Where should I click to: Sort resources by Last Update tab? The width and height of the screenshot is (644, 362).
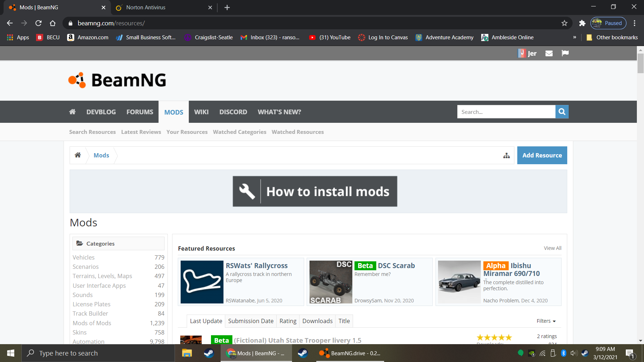[x=206, y=321]
